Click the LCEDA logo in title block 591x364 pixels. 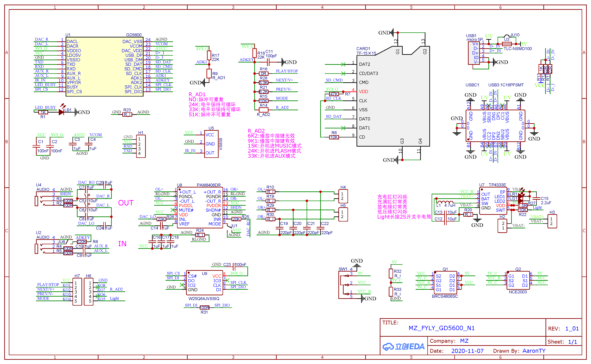tap(403, 346)
